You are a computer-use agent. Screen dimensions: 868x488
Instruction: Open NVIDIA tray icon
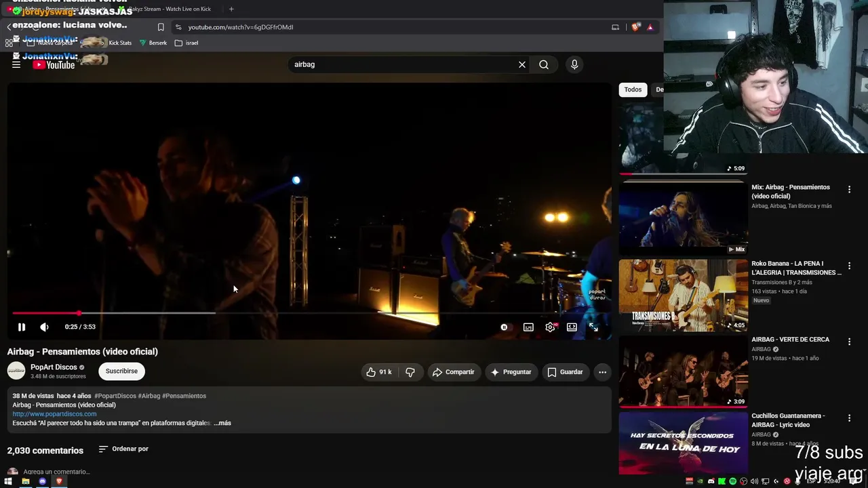700,481
